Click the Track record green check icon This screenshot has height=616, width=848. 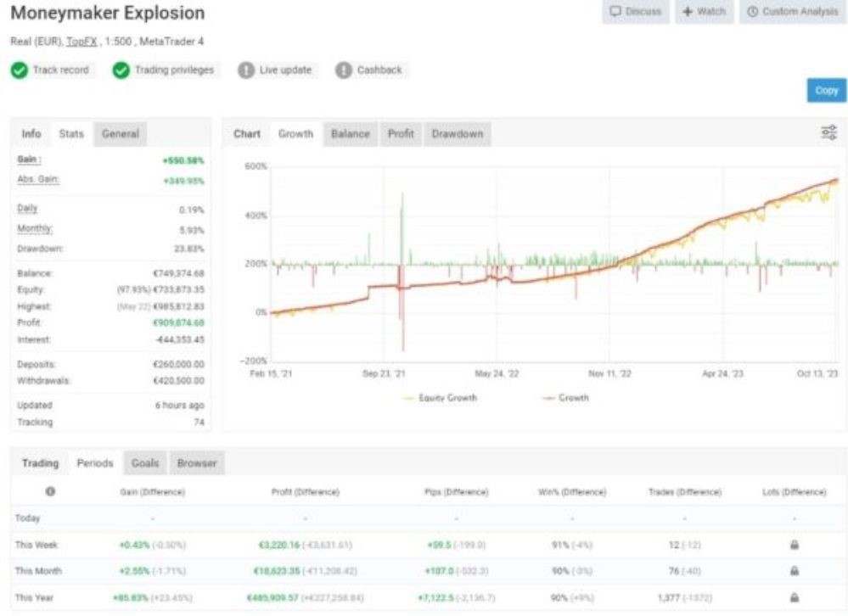tap(20, 70)
